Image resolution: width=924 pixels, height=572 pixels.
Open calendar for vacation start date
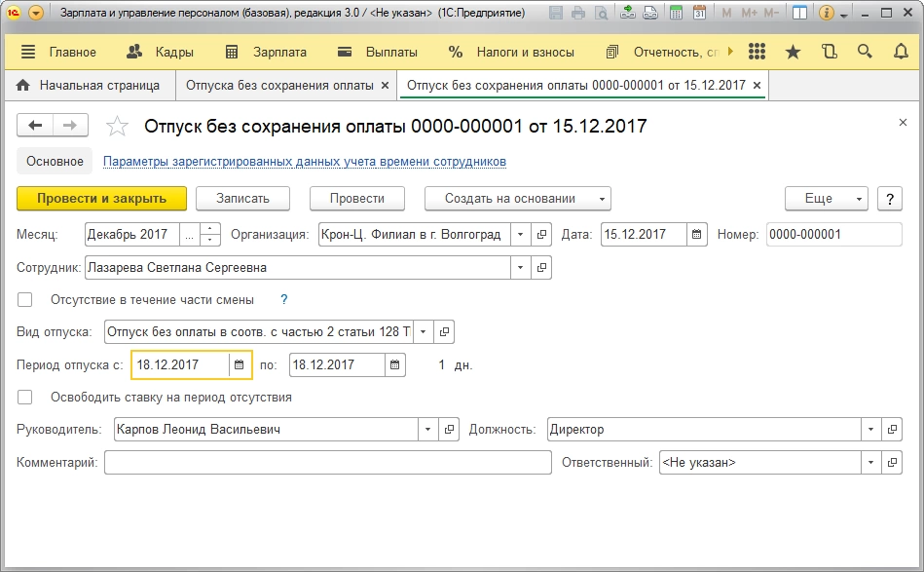pos(239,365)
